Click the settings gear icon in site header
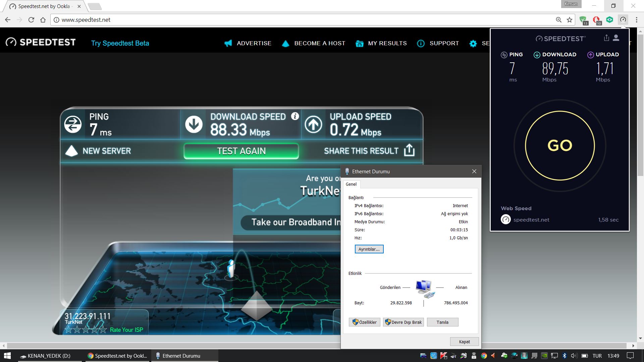This screenshot has height=362, width=644. point(473,44)
